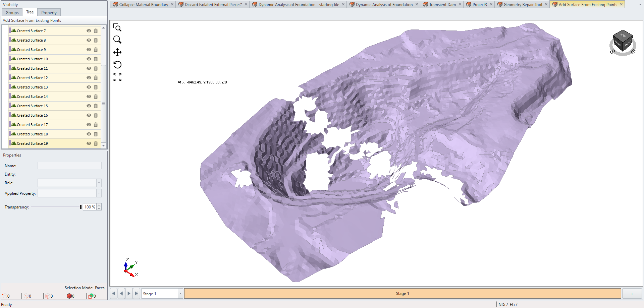The height and width of the screenshot is (308, 644).
Task: Delete Created Surface 19 using trash icon
Action: coord(96,143)
